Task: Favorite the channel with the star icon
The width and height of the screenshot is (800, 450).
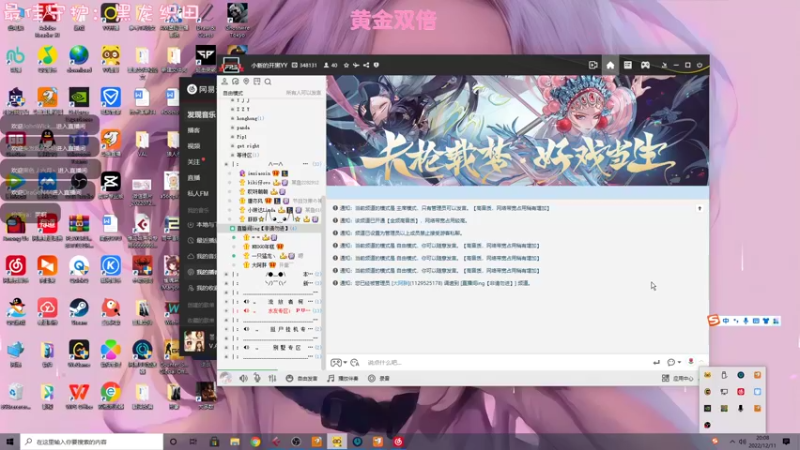Action: [x=346, y=65]
